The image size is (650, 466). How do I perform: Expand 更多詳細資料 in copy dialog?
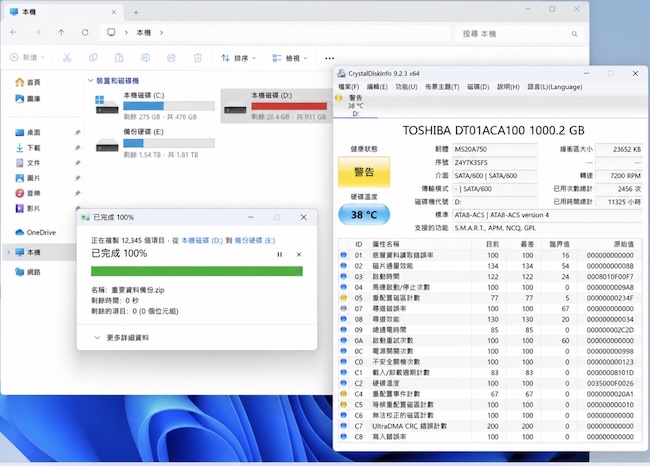pyautogui.click(x=121, y=338)
